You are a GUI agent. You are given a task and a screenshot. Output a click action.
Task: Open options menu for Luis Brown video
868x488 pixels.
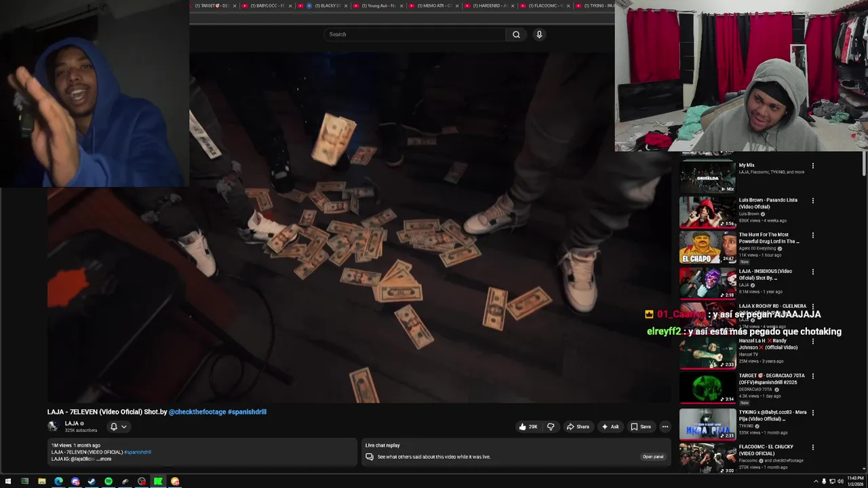pyautogui.click(x=812, y=201)
